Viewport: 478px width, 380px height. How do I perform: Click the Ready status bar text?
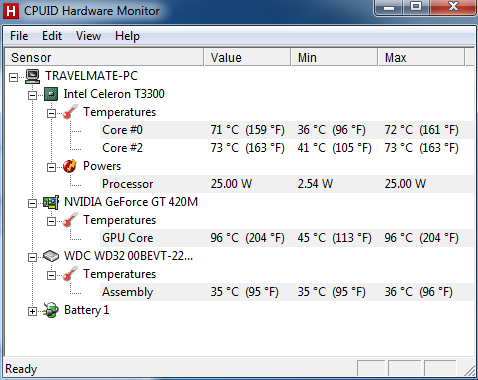point(21,369)
